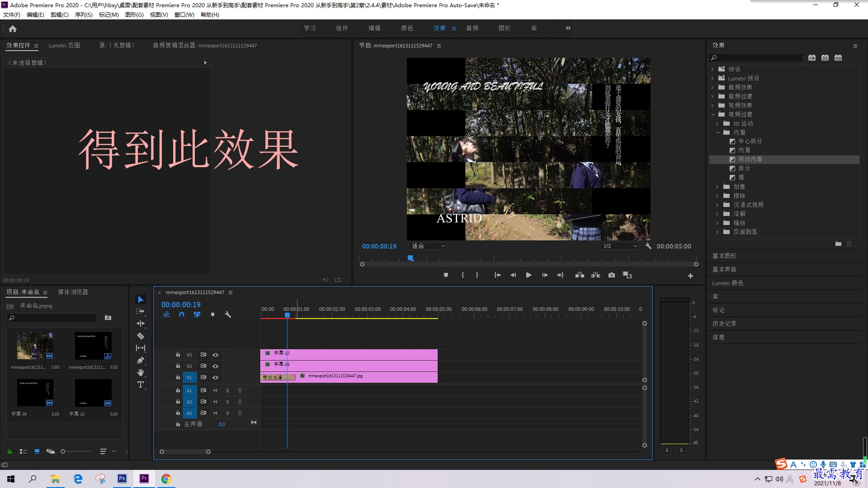Select the Razor tool
Screen dimensions: 868x488
point(141,336)
